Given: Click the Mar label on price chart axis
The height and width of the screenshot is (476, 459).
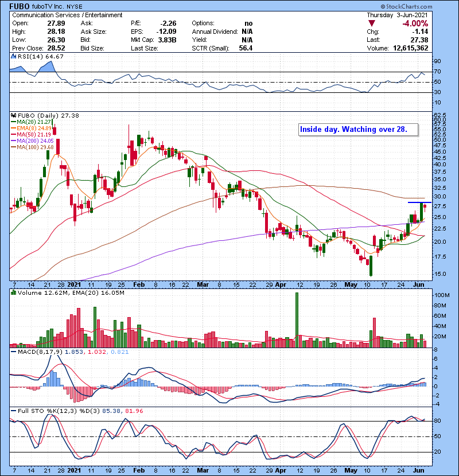Looking at the screenshot, I should [203, 285].
